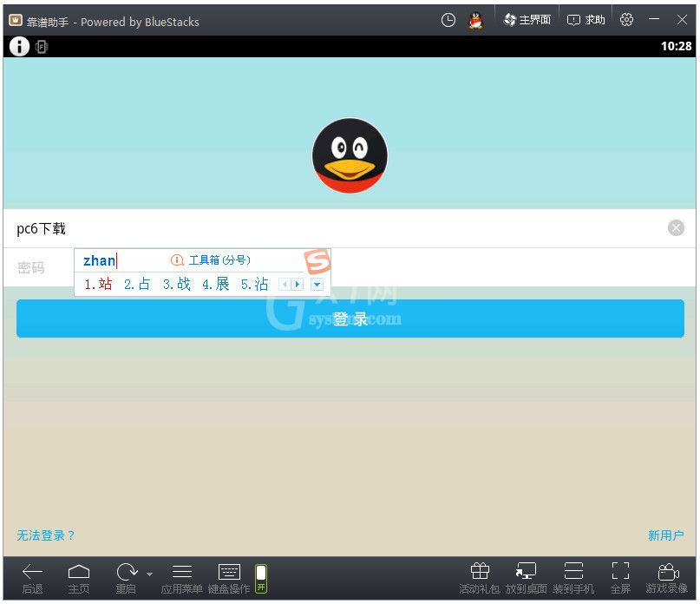The height and width of the screenshot is (604, 700).
Task: Go to 主页 home
Action: (79, 579)
